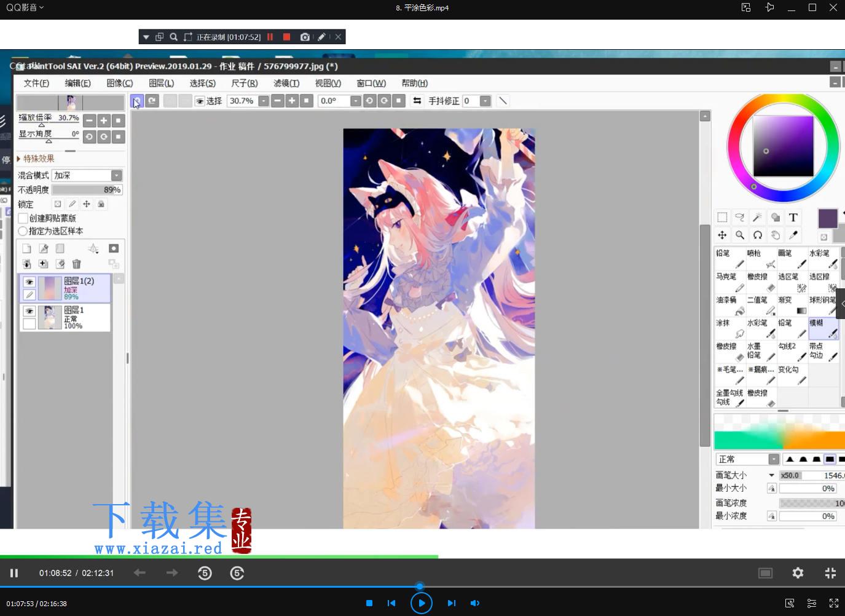Open the 画笔大小 multiplier dropdown arrow
Viewport: 845px width, 616px height.
click(771, 475)
